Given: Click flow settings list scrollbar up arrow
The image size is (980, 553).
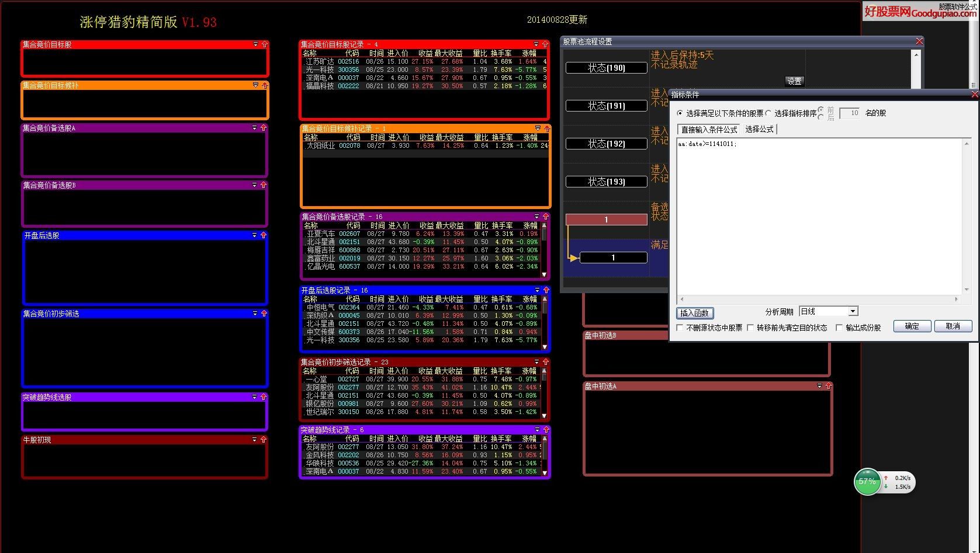Looking at the screenshot, I should click(x=916, y=54).
